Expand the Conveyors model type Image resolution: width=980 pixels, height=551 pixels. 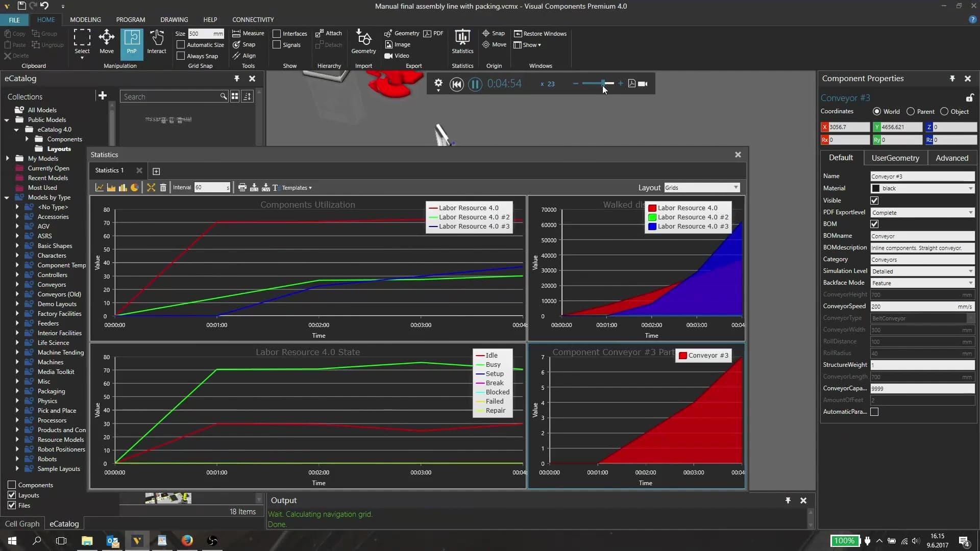[17, 285]
